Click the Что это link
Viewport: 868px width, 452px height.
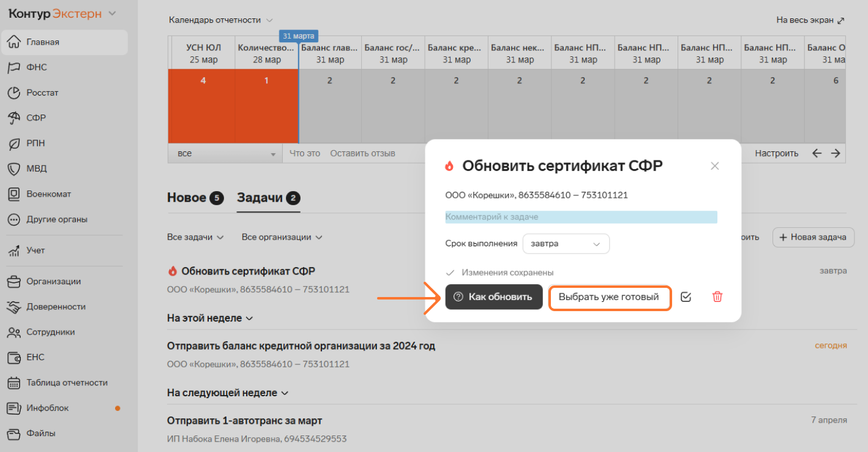point(305,153)
